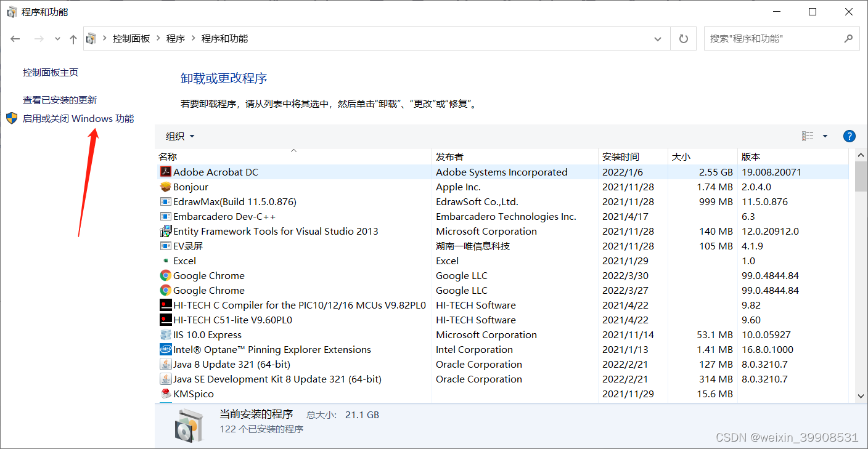Screen dimensions: 868x449
Task: Select the KMSpico program name
Action: click(194, 394)
